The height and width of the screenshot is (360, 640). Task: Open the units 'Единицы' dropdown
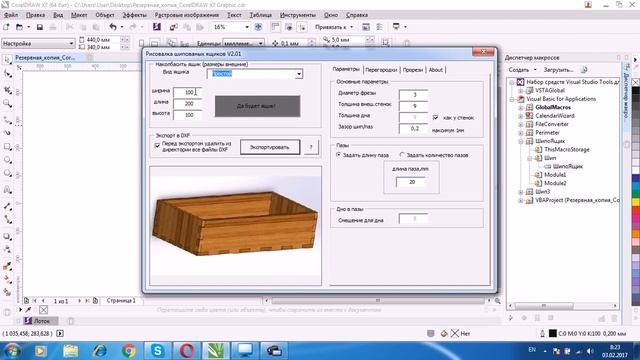point(260,43)
